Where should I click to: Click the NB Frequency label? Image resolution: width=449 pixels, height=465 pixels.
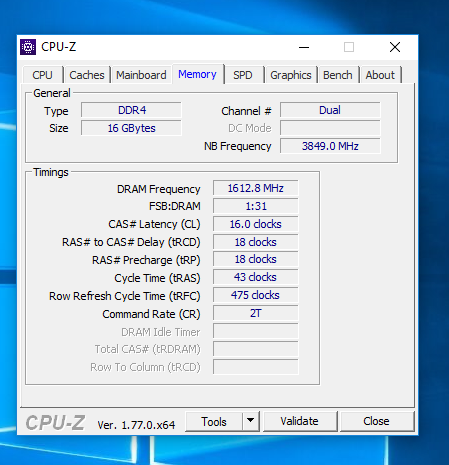click(x=238, y=146)
